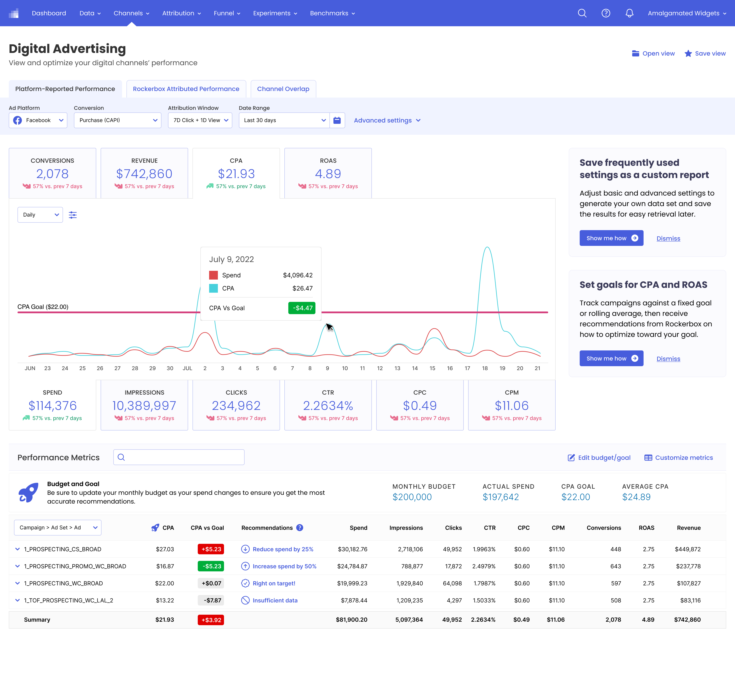Screen dimensions: 735x700
Task: Click Show me how for CPA goals
Action: point(611,358)
